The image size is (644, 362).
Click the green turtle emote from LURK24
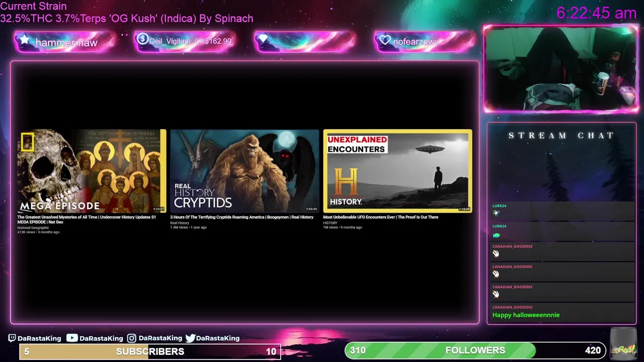coord(496,235)
